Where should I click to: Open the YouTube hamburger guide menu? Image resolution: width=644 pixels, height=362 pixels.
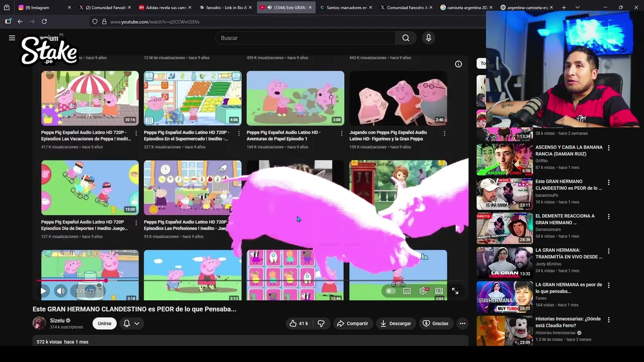pos(12,38)
